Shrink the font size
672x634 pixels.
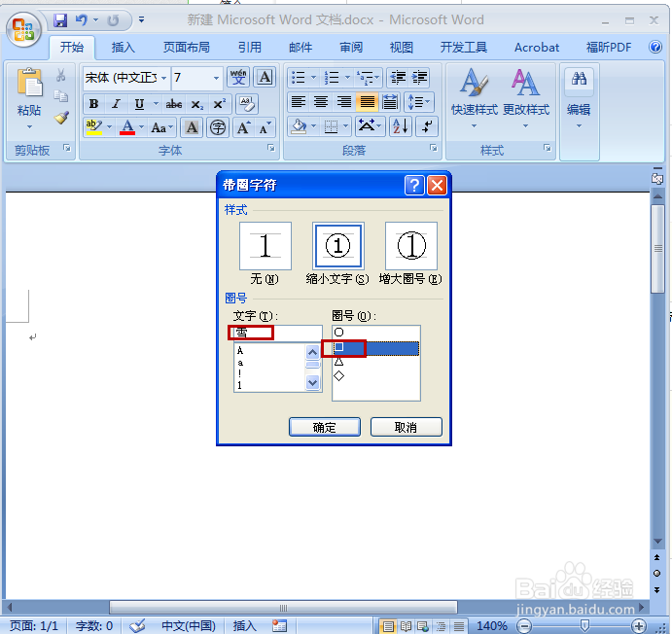265,127
